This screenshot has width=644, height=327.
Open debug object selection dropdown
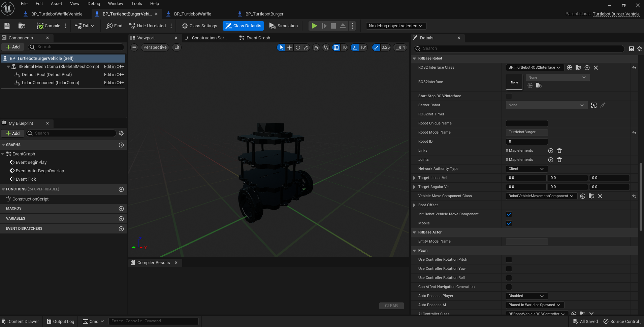[x=396, y=26]
